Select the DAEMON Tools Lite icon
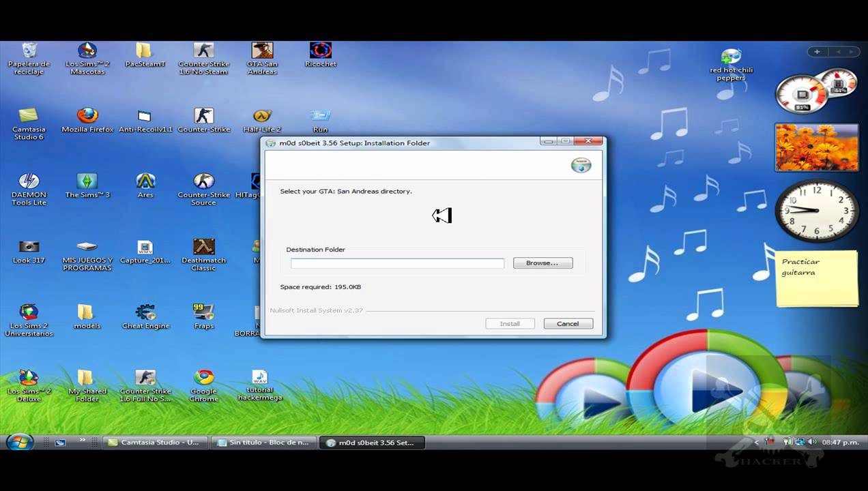This screenshot has width=868, height=491. (x=29, y=190)
